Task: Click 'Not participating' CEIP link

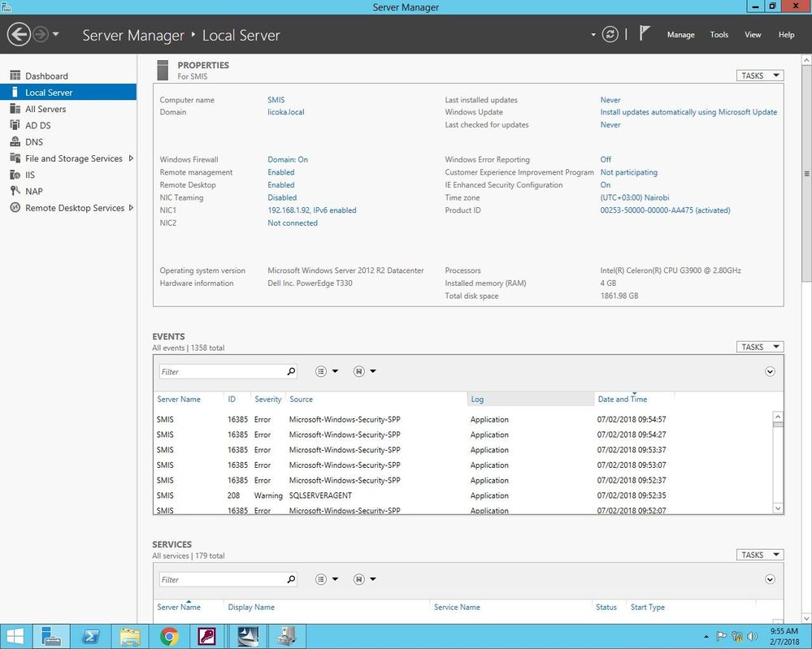Action: point(628,172)
